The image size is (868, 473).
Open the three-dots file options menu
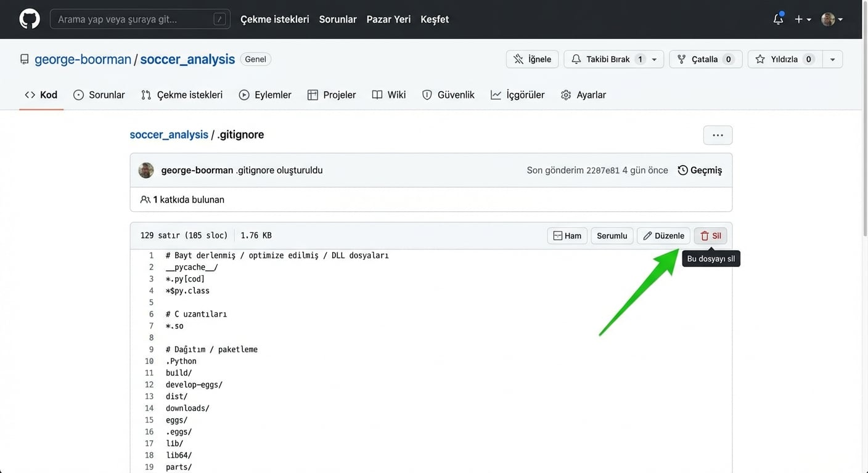tap(718, 135)
